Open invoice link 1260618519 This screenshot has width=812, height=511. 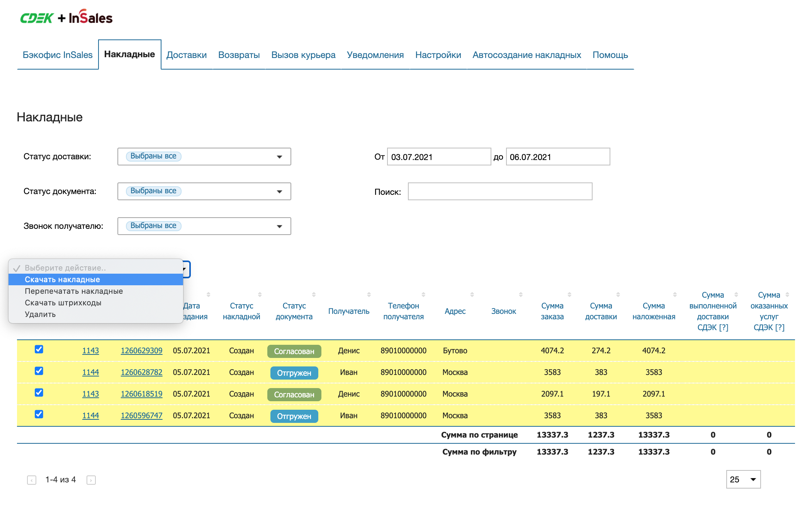pyautogui.click(x=141, y=394)
